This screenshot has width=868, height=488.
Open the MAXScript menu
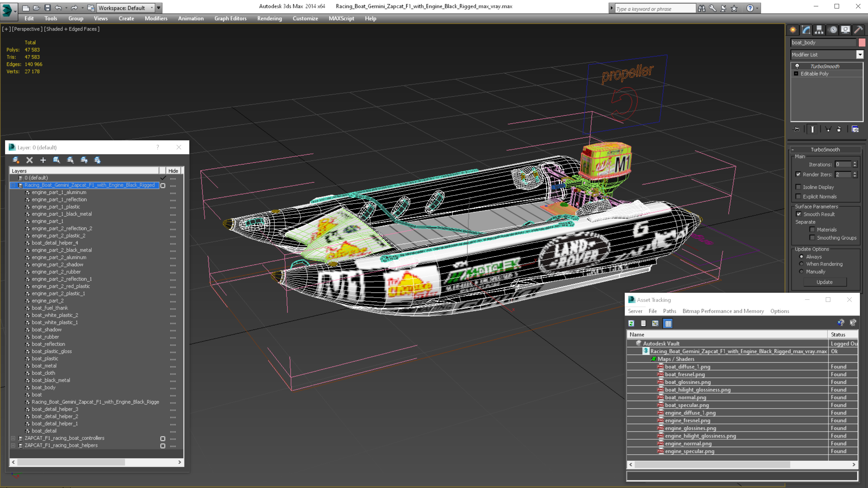(341, 18)
